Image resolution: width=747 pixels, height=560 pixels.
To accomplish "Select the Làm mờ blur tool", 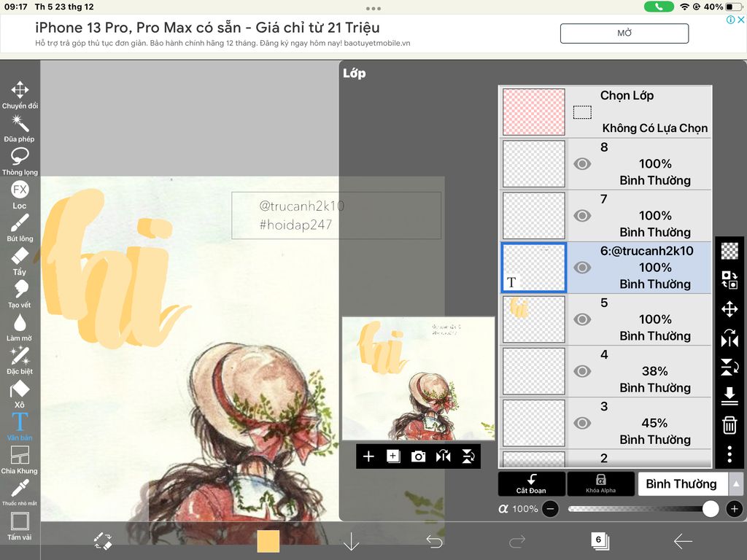I will (20, 327).
